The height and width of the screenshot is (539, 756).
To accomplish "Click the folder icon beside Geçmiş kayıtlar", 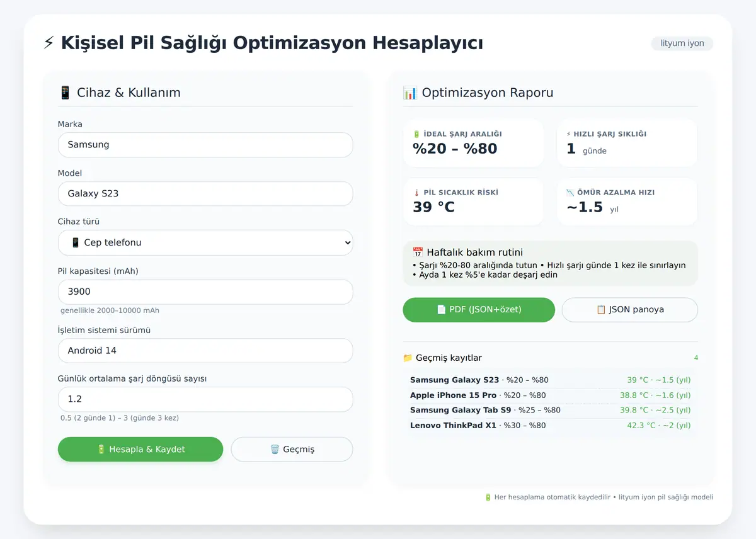I will click(408, 358).
